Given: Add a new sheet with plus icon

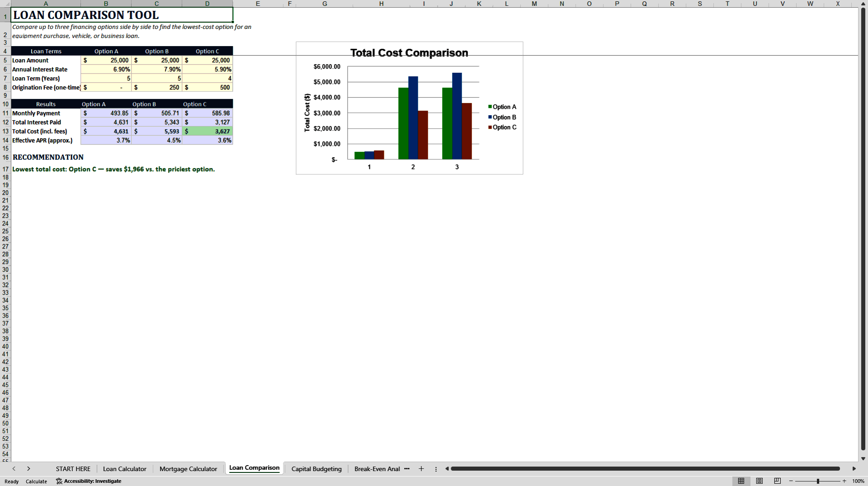Looking at the screenshot, I should pos(421,469).
